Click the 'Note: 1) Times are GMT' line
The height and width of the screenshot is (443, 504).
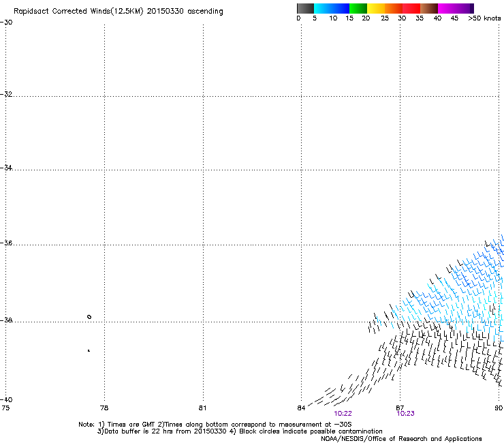point(215,425)
